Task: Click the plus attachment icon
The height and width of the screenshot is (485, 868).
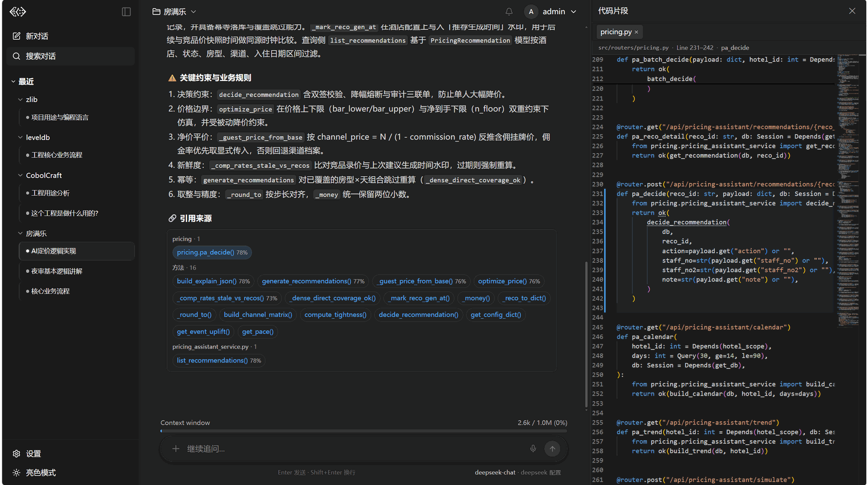Action: click(x=175, y=449)
